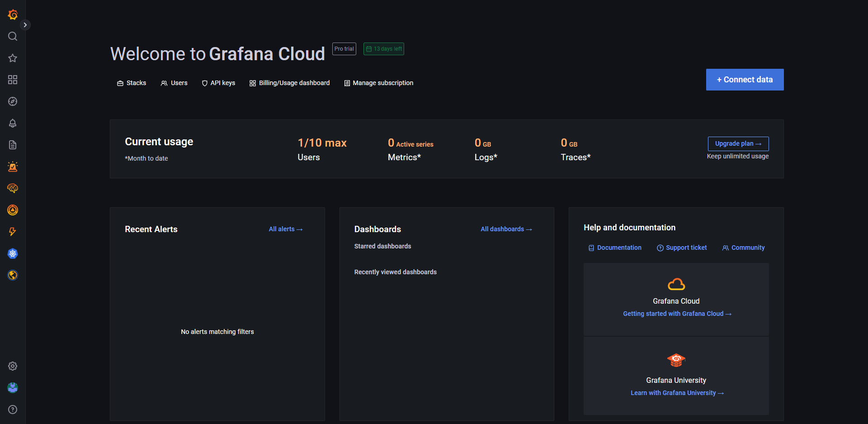Open Starred items via the star icon
The width and height of the screenshot is (868, 424).
coord(13,58)
